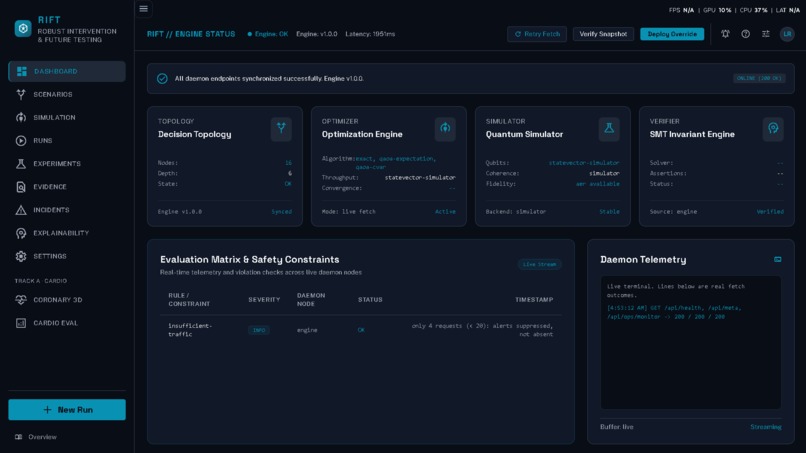806x453 pixels.
Task: Click the Quantum Simulator flask icon
Action: tap(609, 128)
